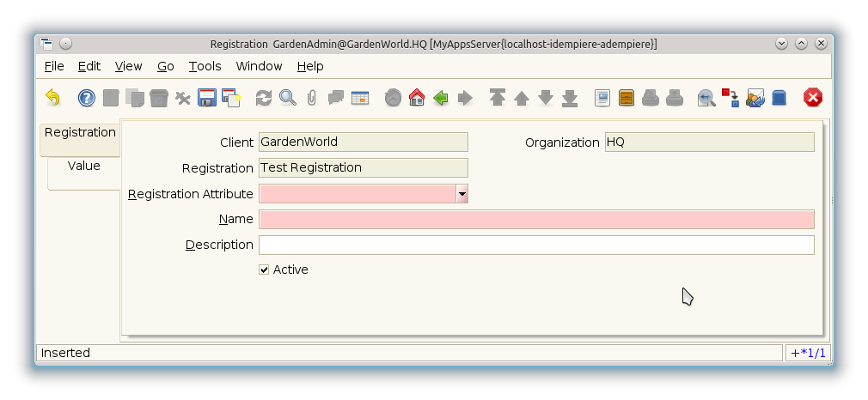This screenshot has width=868, height=400.
Task: Select the Registration tab
Action: click(x=80, y=133)
